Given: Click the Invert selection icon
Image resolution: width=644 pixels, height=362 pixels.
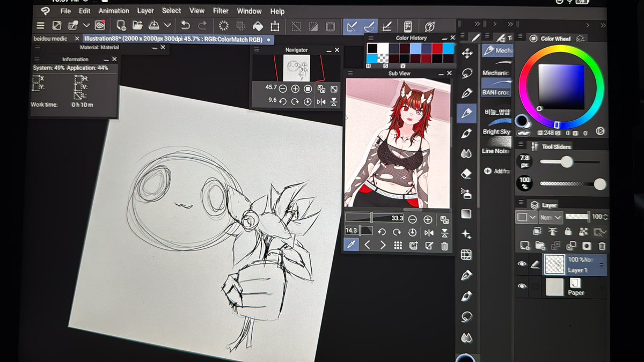Looking at the screenshot, I should 313,26.
